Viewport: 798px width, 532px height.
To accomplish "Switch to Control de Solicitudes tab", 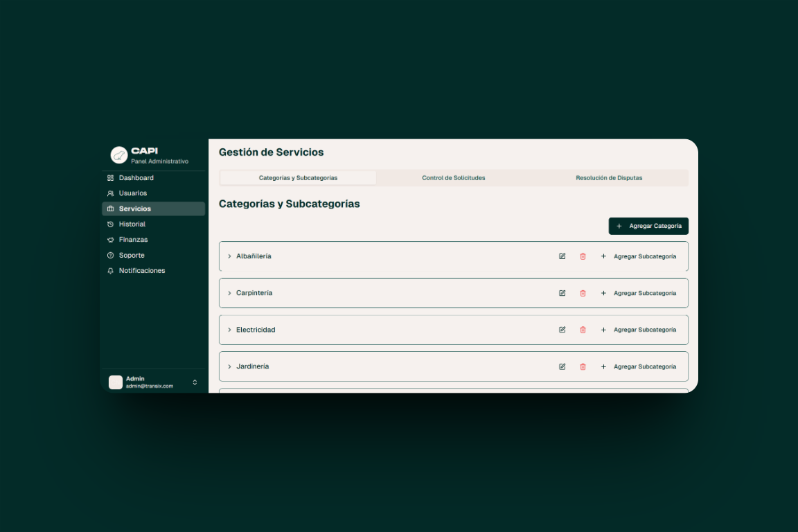I will click(x=454, y=178).
